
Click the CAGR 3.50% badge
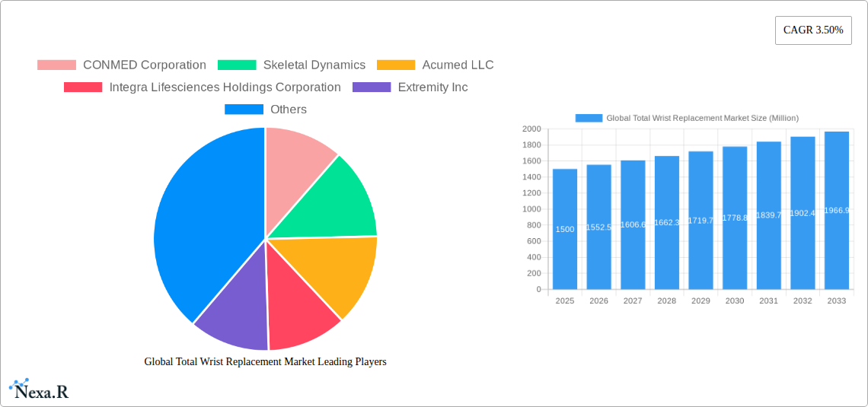pos(813,30)
